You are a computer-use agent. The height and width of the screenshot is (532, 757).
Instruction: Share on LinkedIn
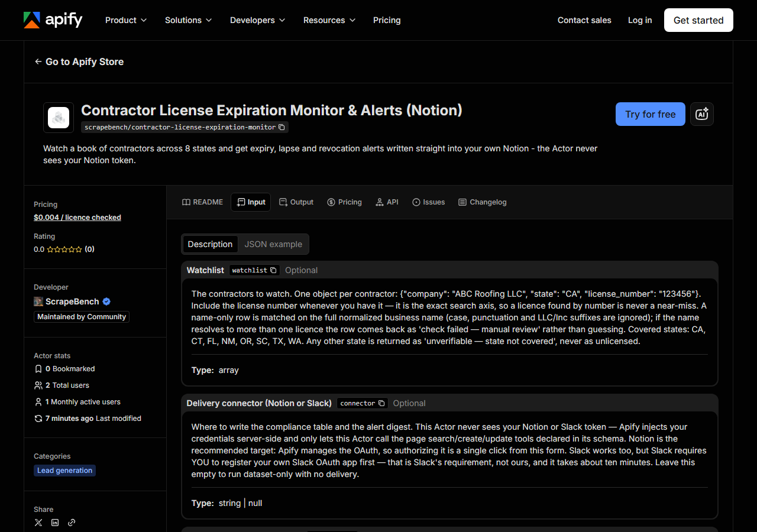pyautogui.click(x=55, y=523)
